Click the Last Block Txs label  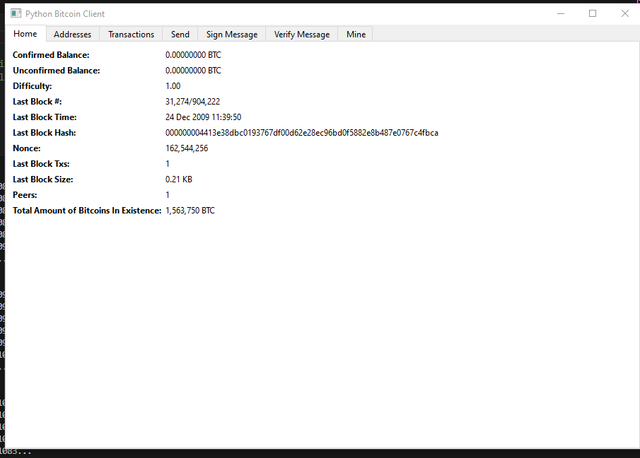coord(41,164)
